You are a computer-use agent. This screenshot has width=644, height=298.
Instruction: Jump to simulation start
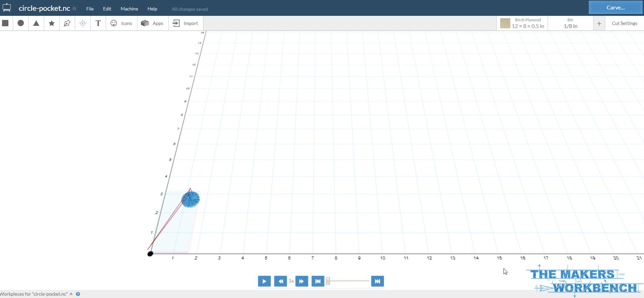click(318, 281)
